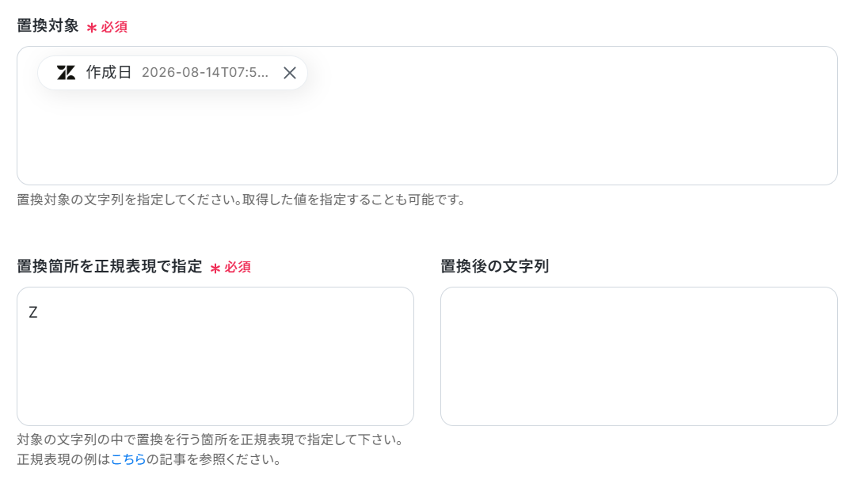Click the red asterisk beside 置換箇所を正規表現で指定
The image size is (868, 495).
coord(215,268)
